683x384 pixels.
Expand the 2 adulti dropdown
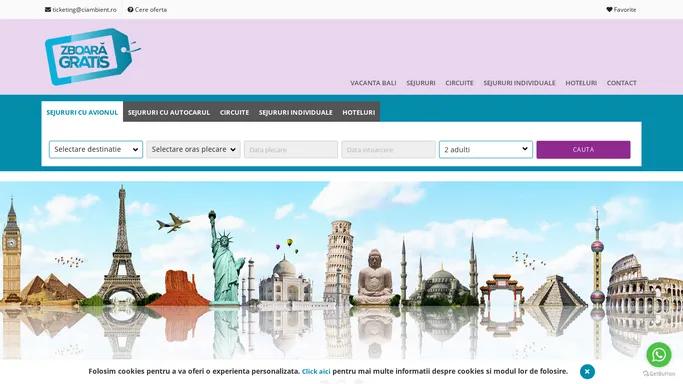click(x=486, y=149)
